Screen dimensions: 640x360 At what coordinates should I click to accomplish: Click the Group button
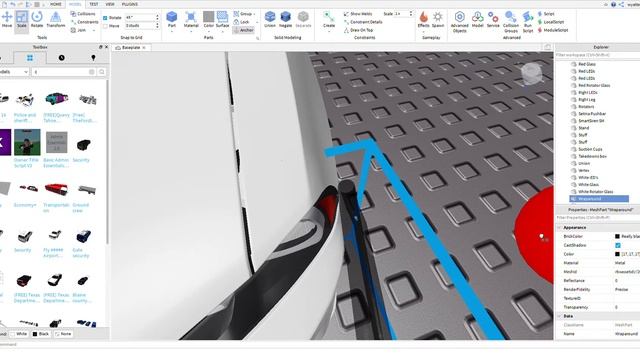pos(243,14)
